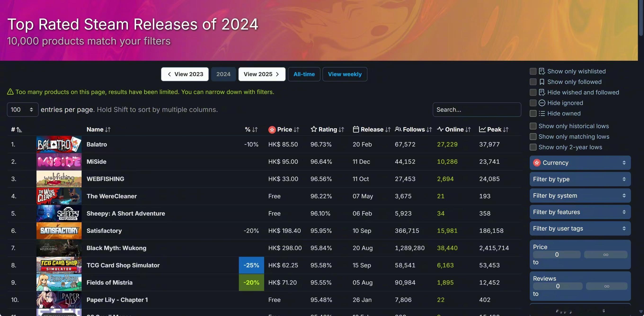Screen dimensions: 644x316
Task: Click the flag icon in Currency dropdown
Action: (x=537, y=163)
